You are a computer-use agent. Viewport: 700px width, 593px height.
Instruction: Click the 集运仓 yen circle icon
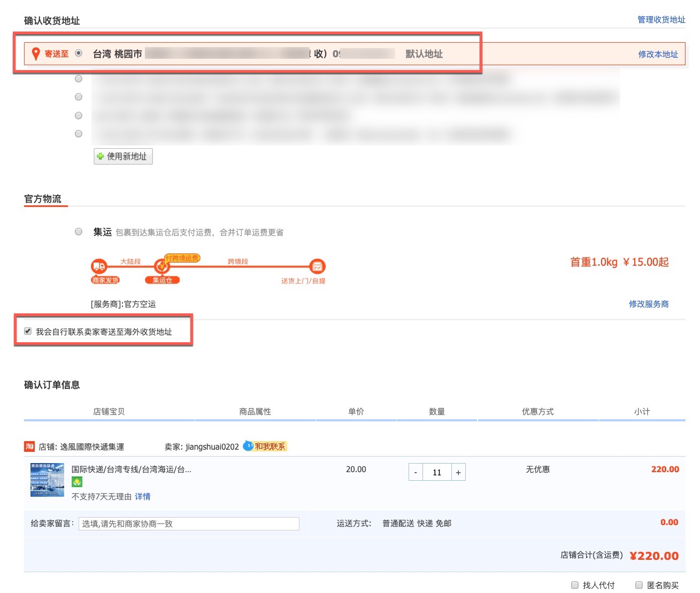[161, 266]
